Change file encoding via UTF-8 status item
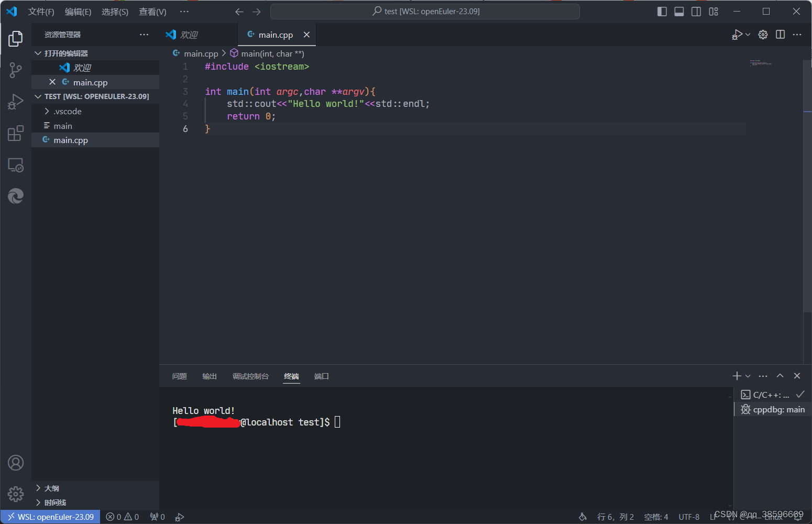 (689, 517)
